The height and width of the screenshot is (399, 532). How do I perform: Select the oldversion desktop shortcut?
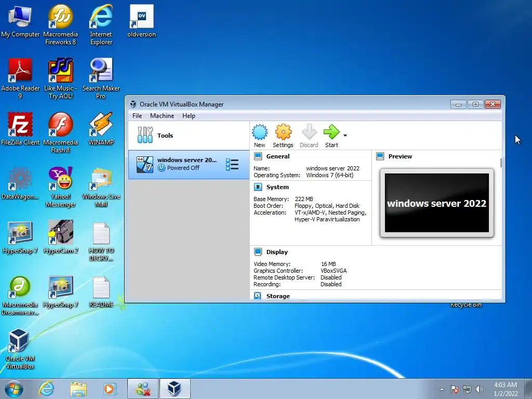click(141, 22)
